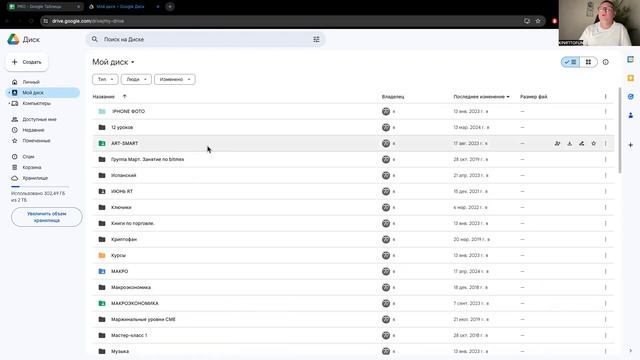Select the Криптофан folder
640x360 pixels.
click(x=353, y=239)
